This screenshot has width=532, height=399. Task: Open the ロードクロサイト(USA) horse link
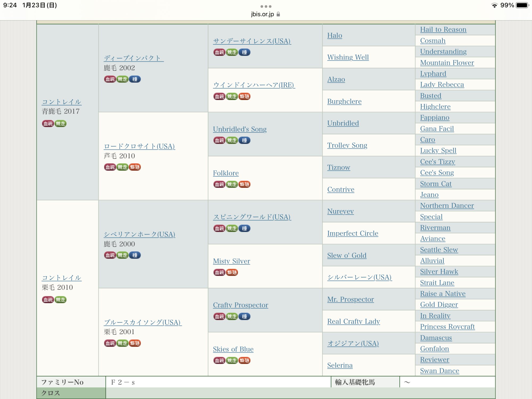(139, 146)
